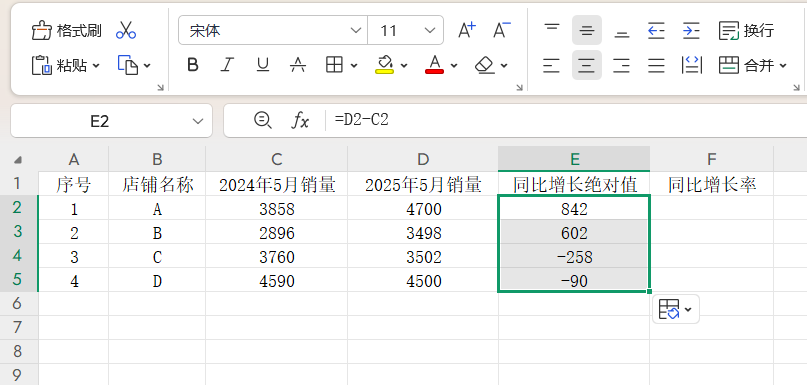
Task: Expand the eraser Clear dropdown arrow
Action: coord(504,65)
